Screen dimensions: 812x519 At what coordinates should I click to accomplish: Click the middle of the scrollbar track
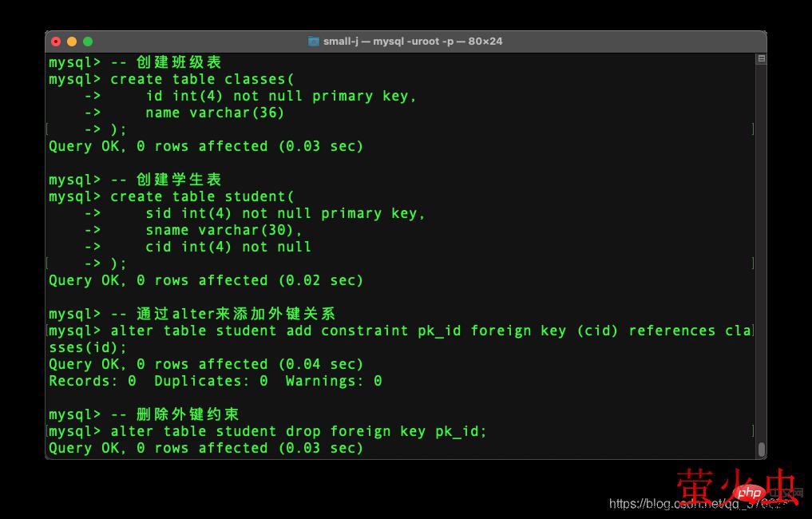coord(762,256)
